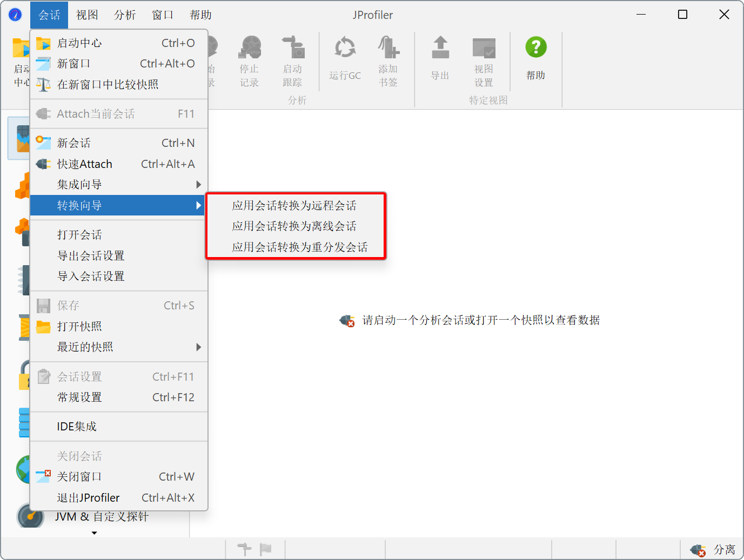Screen dimensions: 744x560
Task: Open the 会话 menu bar item
Action: [49, 15]
